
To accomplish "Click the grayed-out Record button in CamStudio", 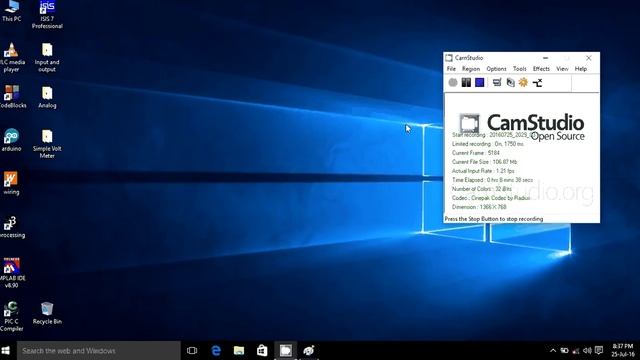I will coord(453,82).
